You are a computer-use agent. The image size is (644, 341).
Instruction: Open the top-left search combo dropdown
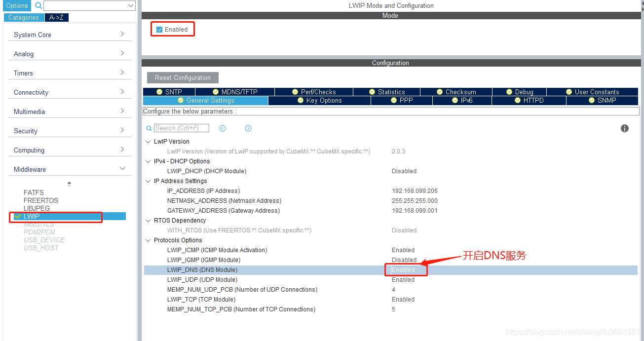(x=131, y=5)
